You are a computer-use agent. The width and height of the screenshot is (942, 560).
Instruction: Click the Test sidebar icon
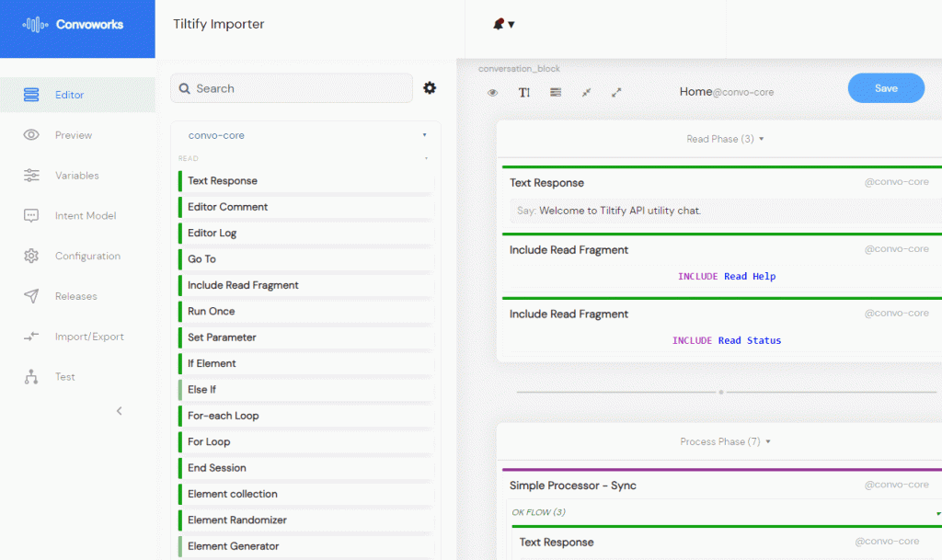pos(31,377)
